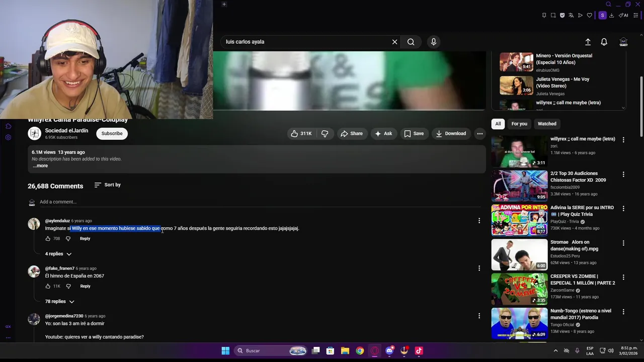Open CREEPER VS ZOMBIE video title
644x362 pixels.
[x=583, y=280]
